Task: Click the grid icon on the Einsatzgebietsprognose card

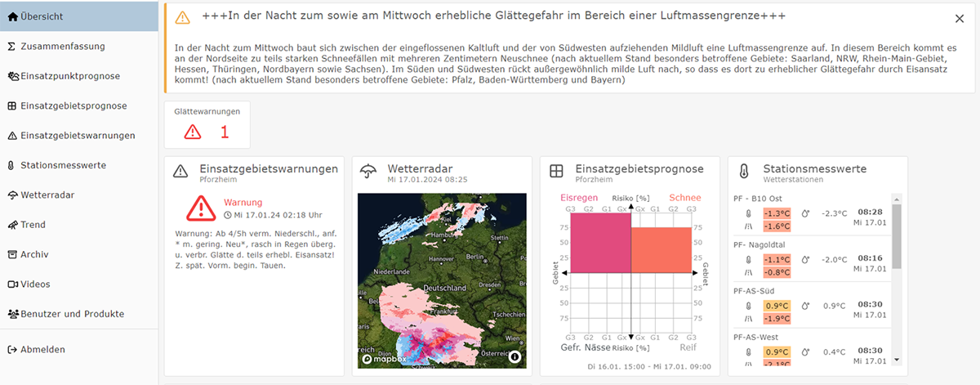Action: click(556, 172)
